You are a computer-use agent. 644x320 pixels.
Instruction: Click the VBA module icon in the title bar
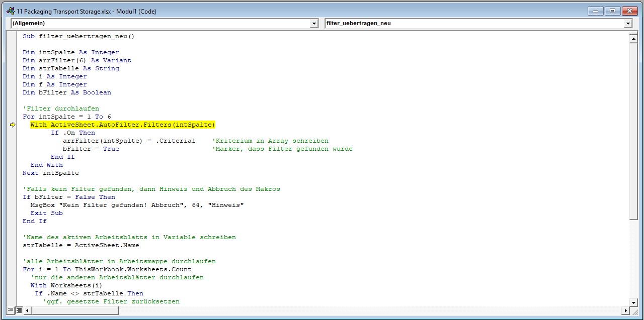click(10, 11)
